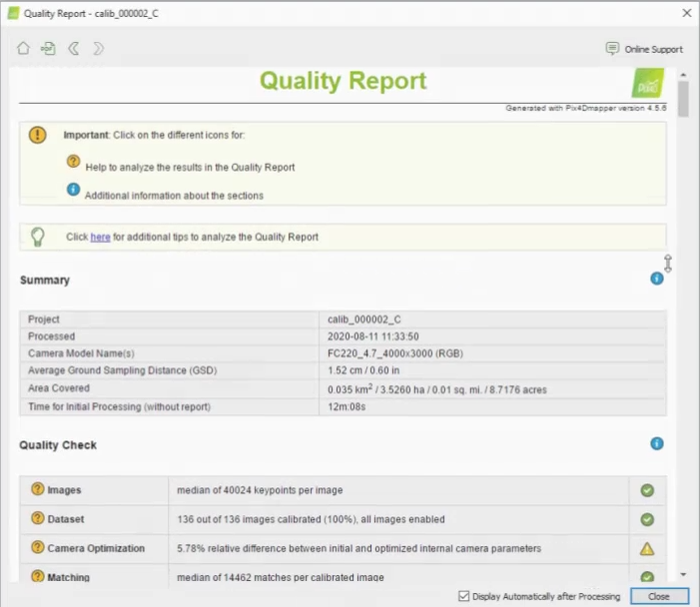Open info icon beside Summary section
The width and height of the screenshot is (700, 607).
coord(657,279)
